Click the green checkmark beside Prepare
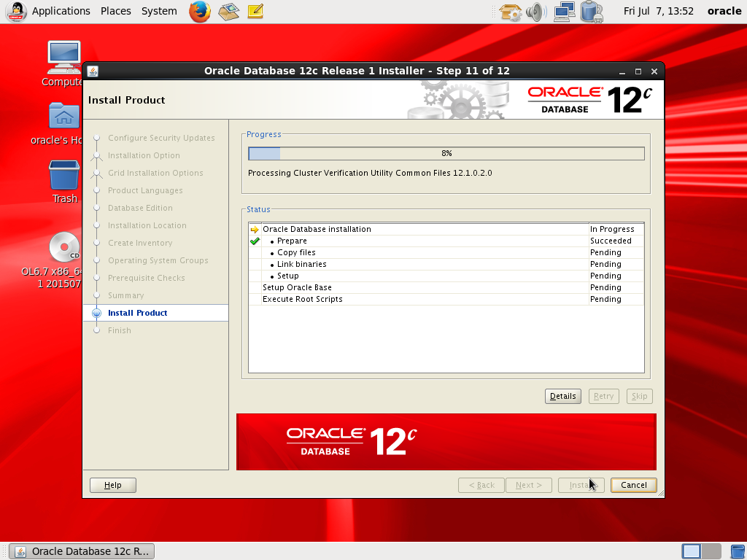The image size is (747, 560). pos(255,241)
